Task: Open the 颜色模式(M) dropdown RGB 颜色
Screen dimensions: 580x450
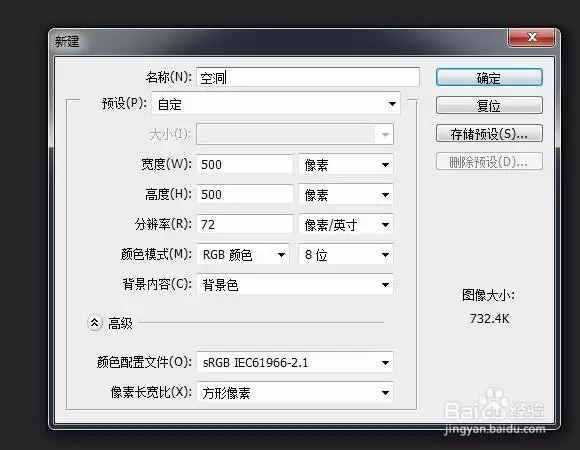Action: [x=243, y=254]
